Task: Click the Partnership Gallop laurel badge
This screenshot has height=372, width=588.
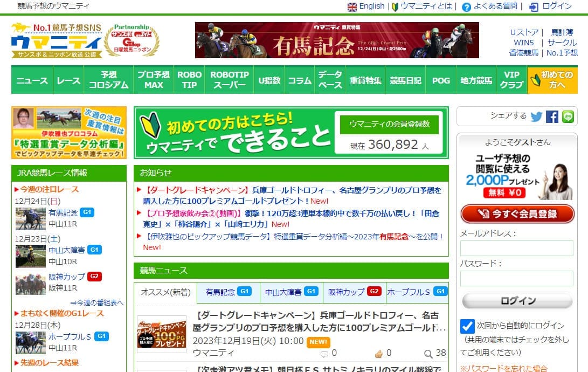Action: point(132,40)
